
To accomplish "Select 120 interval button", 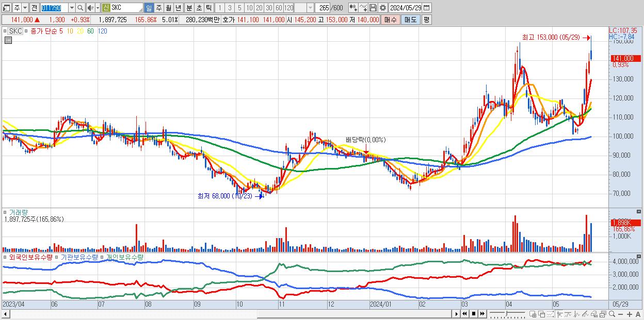I will 288,8.
